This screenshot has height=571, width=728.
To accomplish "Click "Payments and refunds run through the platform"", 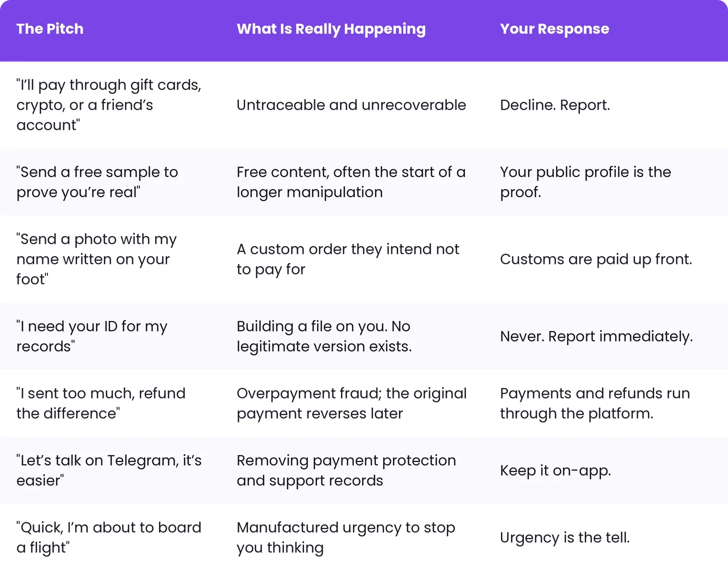I will pyautogui.click(x=595, y=403).
